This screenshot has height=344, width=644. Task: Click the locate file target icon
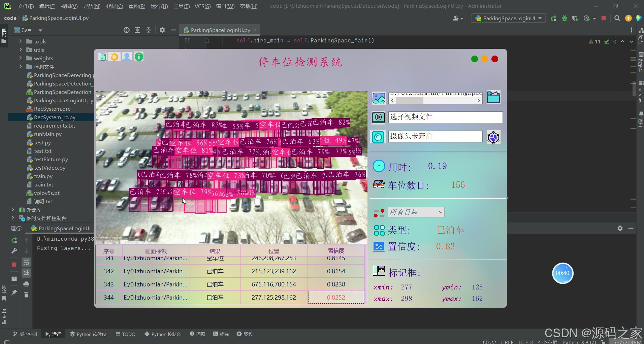coord(127,30)
